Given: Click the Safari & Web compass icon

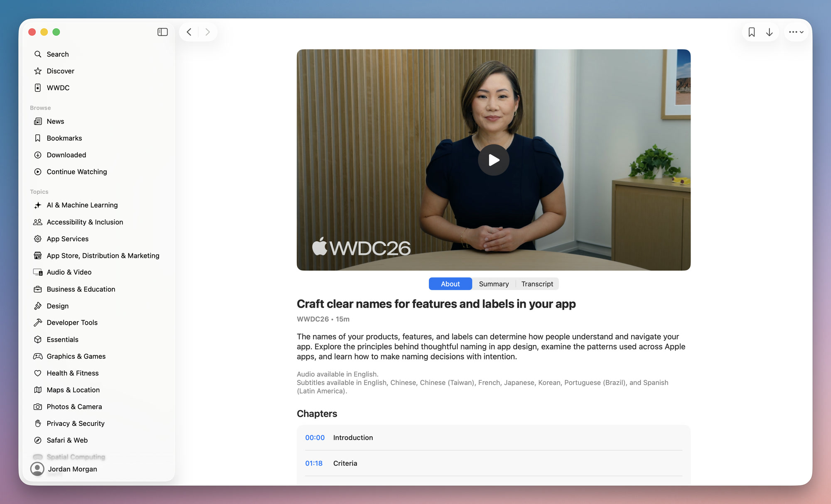Looking at the screenshot, I should click(x=38, y=440).
